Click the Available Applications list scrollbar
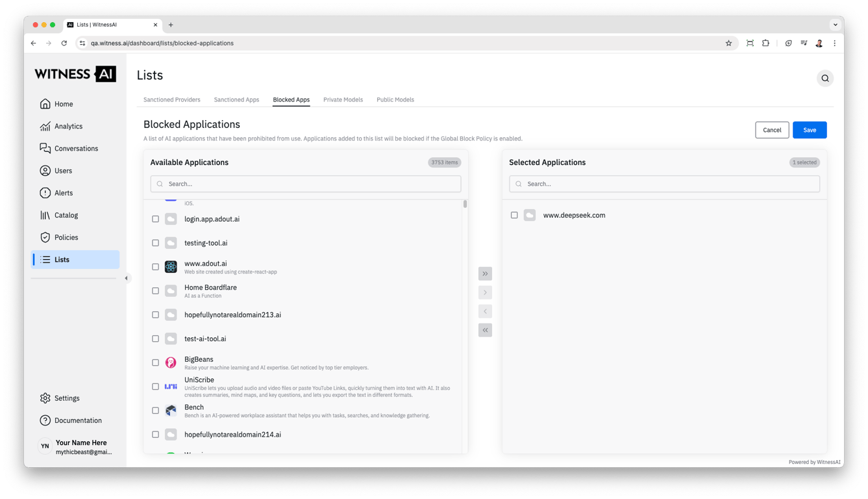Viewport: 868px width, 499px height. [465, 204]
